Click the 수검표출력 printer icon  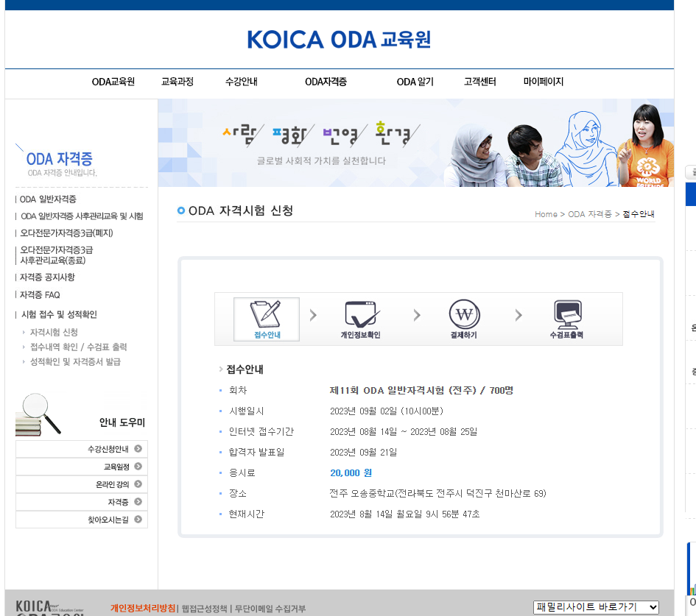[567, 319]
